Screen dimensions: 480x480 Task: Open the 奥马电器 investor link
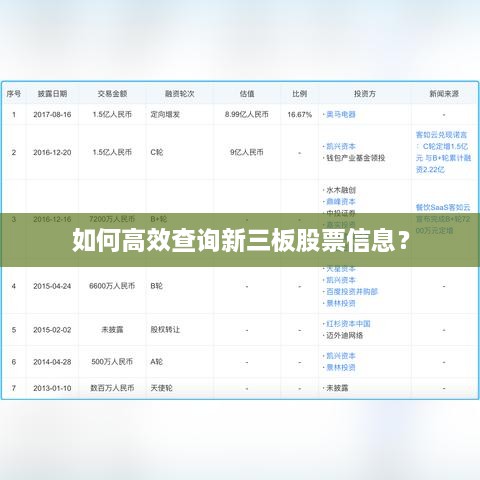pyautogui.click(x=341, y=115)
